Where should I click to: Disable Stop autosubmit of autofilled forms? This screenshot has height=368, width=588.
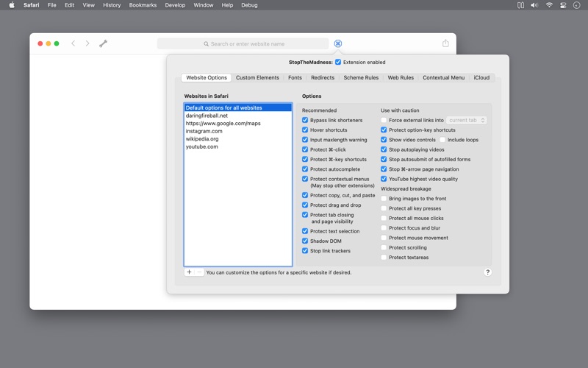tap(384, 159)
